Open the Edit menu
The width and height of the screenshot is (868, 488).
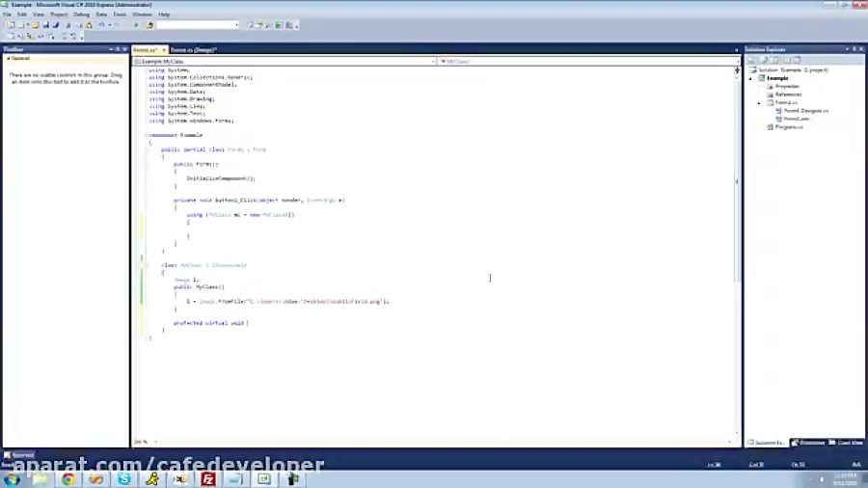coord(22,14)
